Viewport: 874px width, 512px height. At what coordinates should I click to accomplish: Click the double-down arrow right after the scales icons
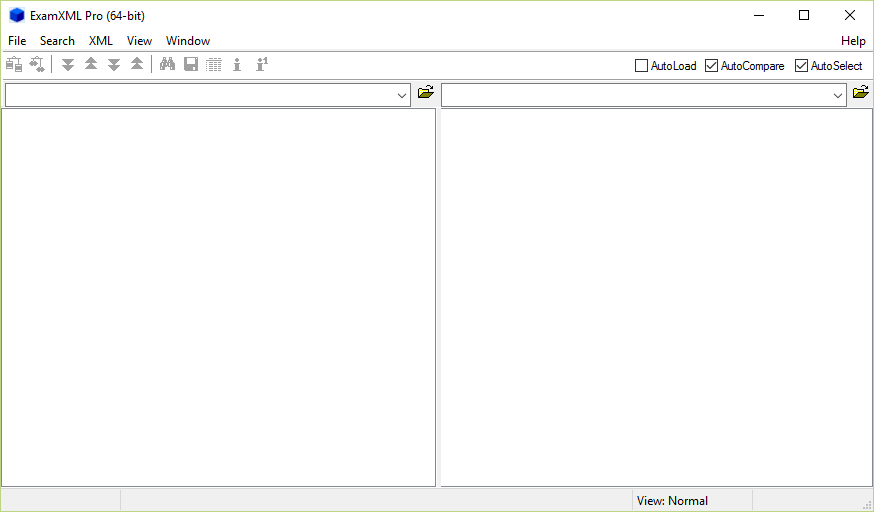tap(68, 65)
